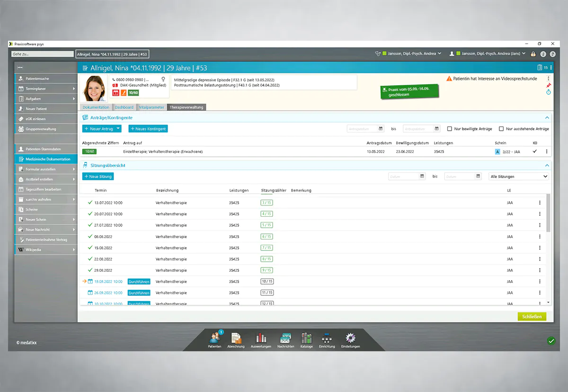Enable 'Nur ausstehende Anträge' checkbox

click(501, 129)
